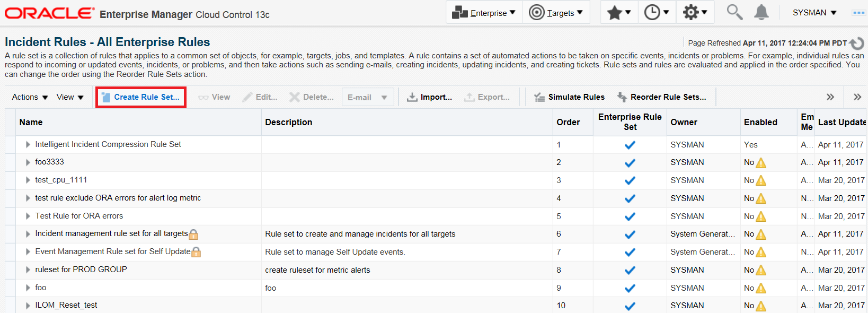The height and width of the screenshot is (313, 868).
Task: Open the Enterprise menu
Action: click(484, 12)
